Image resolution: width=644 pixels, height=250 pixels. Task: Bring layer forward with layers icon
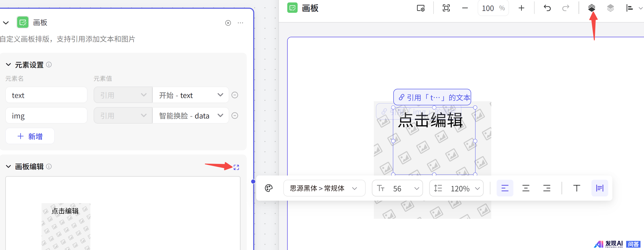click(591, 8)
